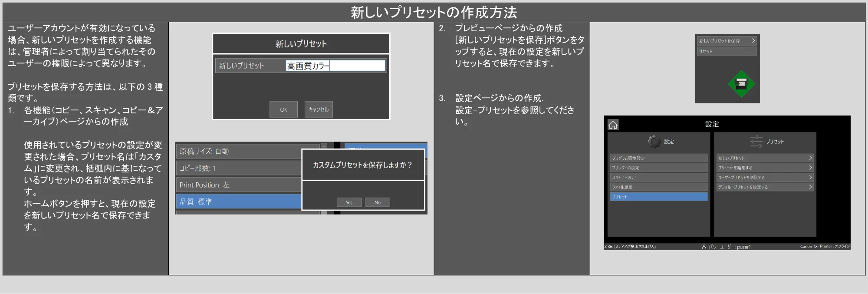Select the Print Position: 左 row
The image size is (868, 294).
(239, 185)
